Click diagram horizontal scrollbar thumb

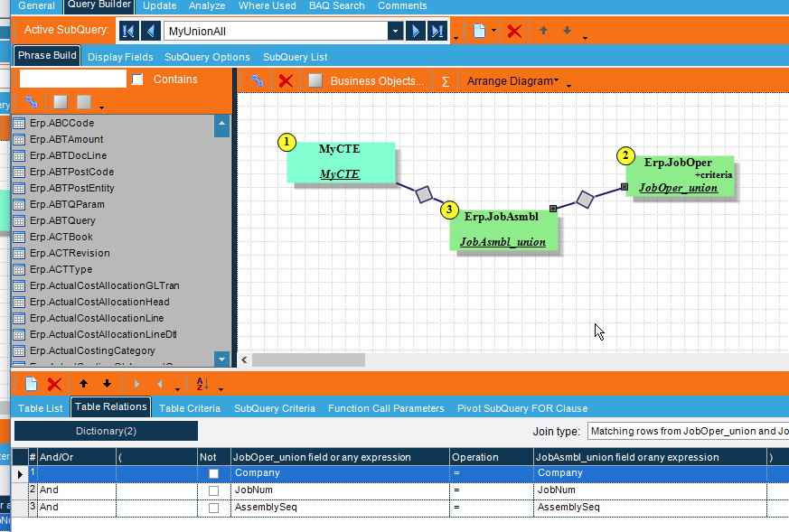[308, 359]
